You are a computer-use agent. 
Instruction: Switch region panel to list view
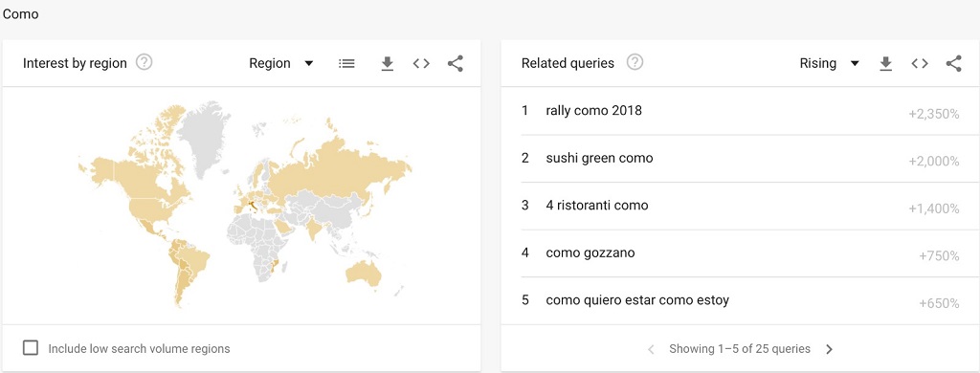point(346,63)
